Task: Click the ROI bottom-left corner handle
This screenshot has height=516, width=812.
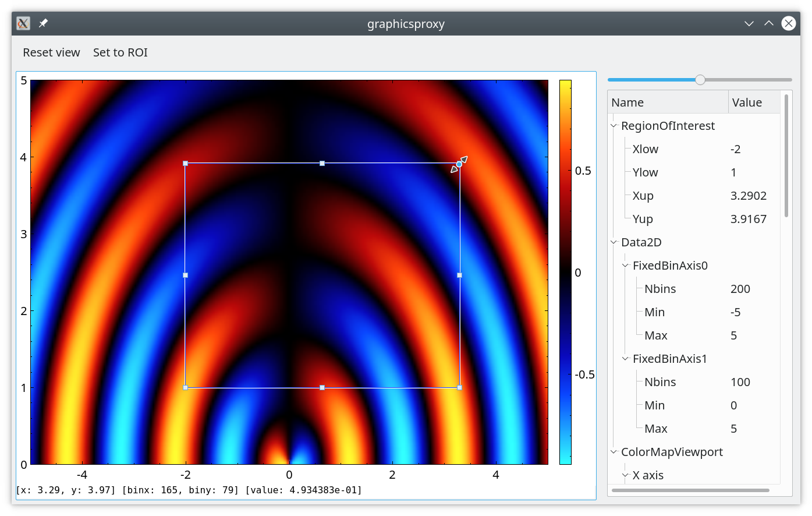Action: (x=186, y=387)
